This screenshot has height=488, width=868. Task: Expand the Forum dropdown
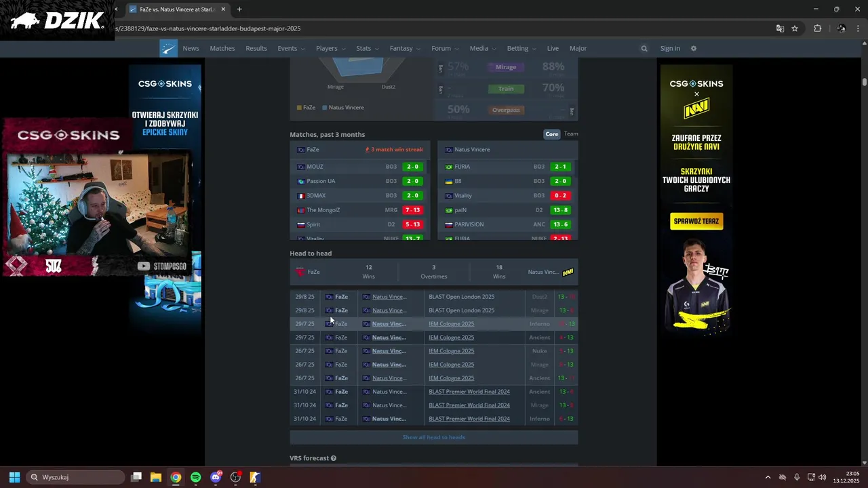(445, 48)
